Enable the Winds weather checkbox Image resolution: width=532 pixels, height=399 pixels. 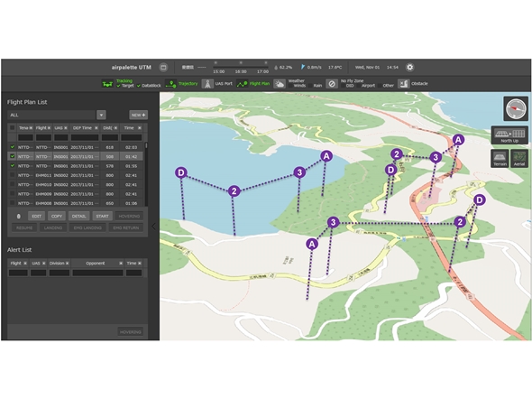(290, 86)
